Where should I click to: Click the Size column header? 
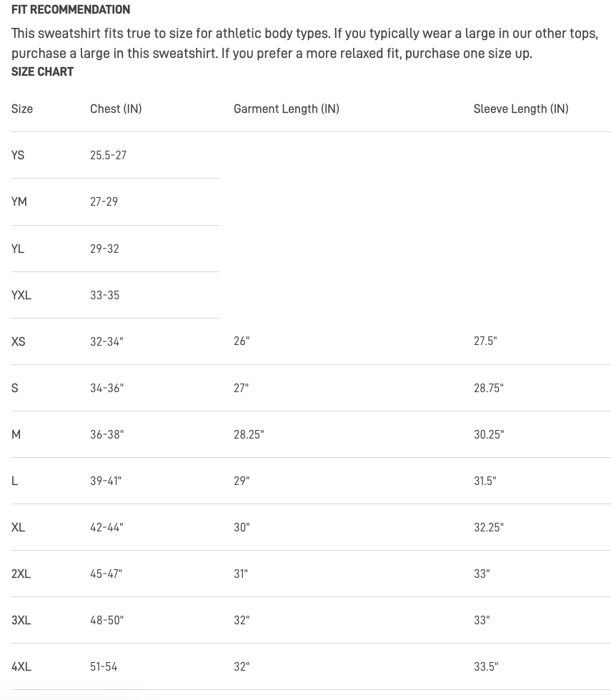tap(22, 109)
